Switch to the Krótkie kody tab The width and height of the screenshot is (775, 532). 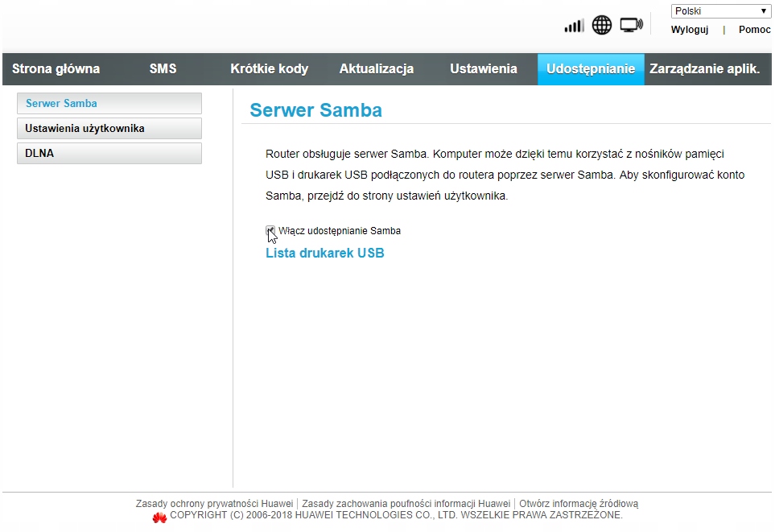point(269,69)
